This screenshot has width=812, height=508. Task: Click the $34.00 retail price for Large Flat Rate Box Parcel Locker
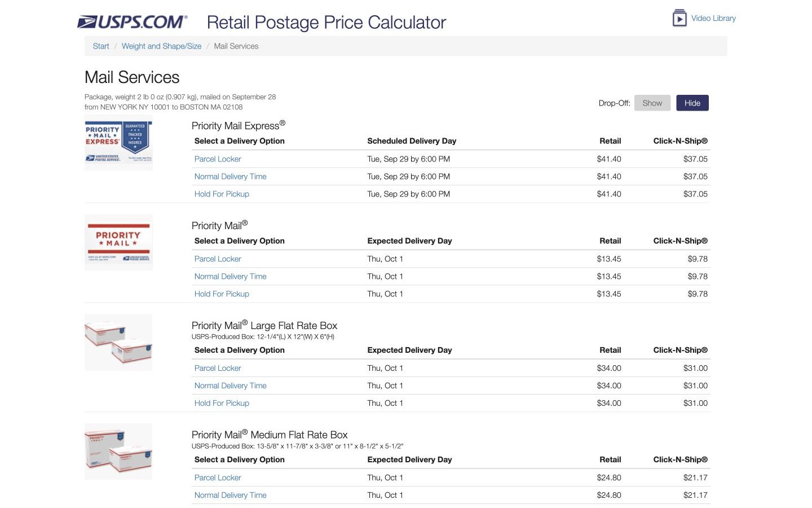(x=609, y=368)
